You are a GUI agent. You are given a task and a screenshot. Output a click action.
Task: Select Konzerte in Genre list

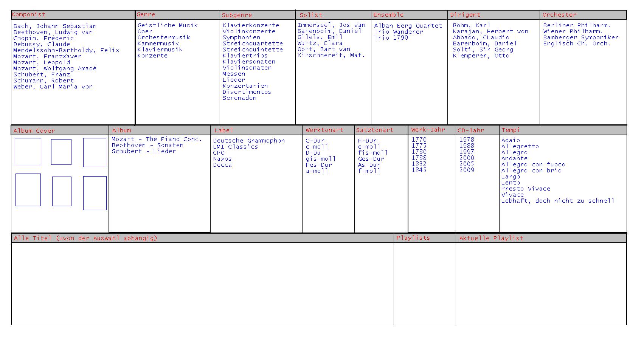tap(152, 56)
